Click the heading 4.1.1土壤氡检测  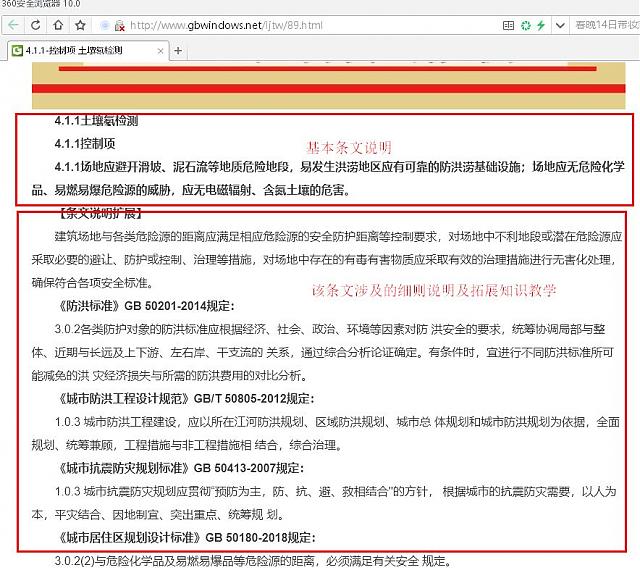pyautogui.click(x=96, y=120)
